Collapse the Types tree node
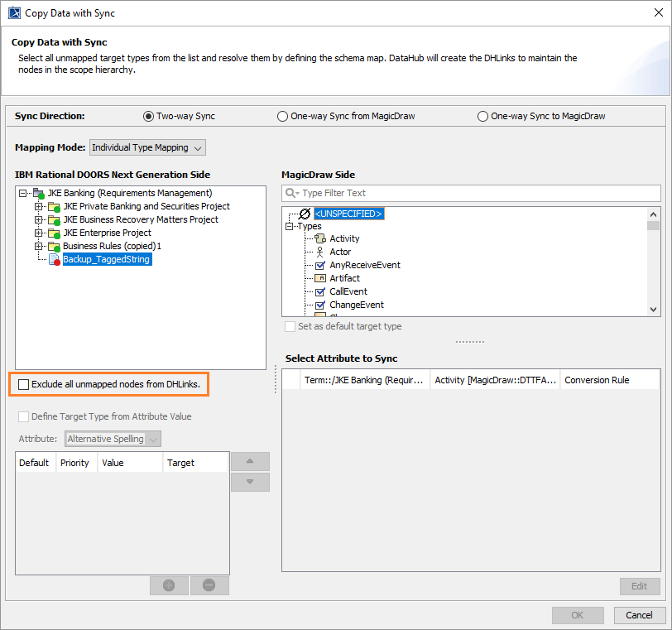 [x=290, y=226]
